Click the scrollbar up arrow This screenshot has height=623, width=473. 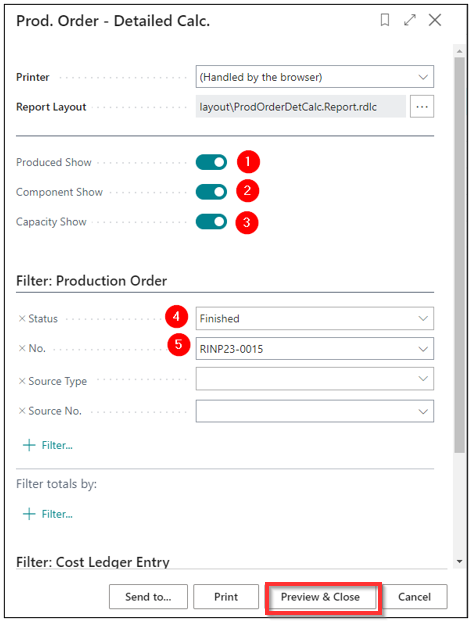[460, 51]
